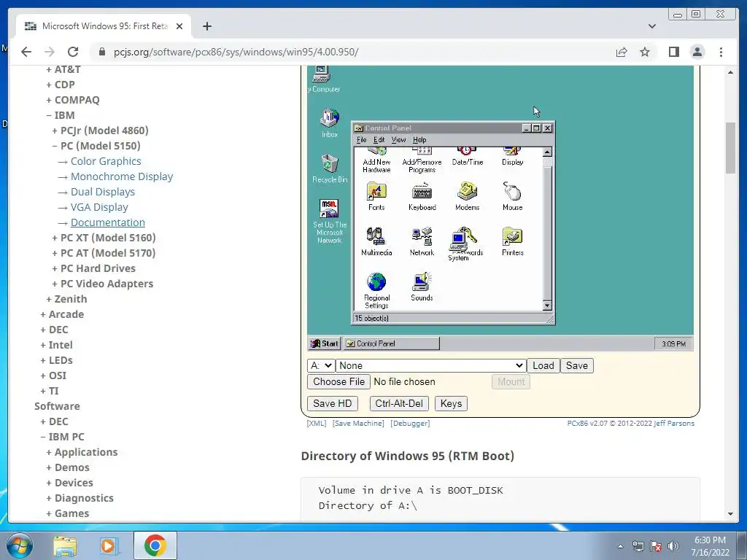Collapse the IBM PC software entry
The height and width of the screenshot is (560, 747).
pos(62,437)
